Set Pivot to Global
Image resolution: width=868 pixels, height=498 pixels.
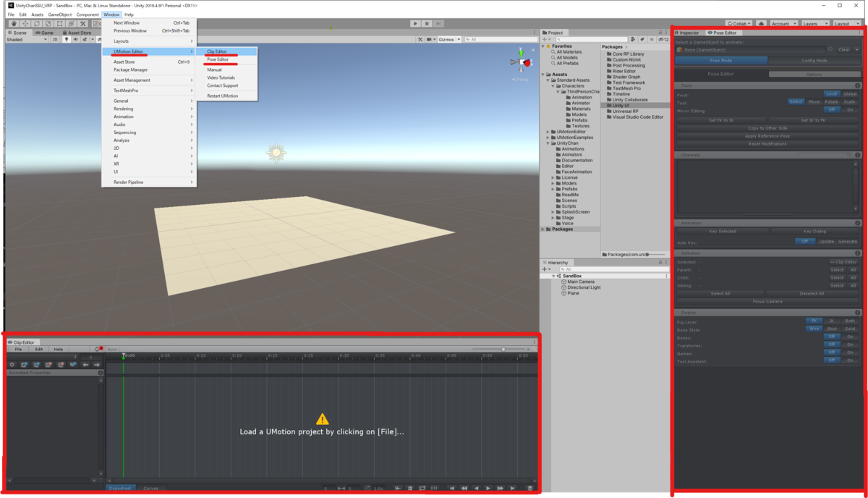click(849, 94)
